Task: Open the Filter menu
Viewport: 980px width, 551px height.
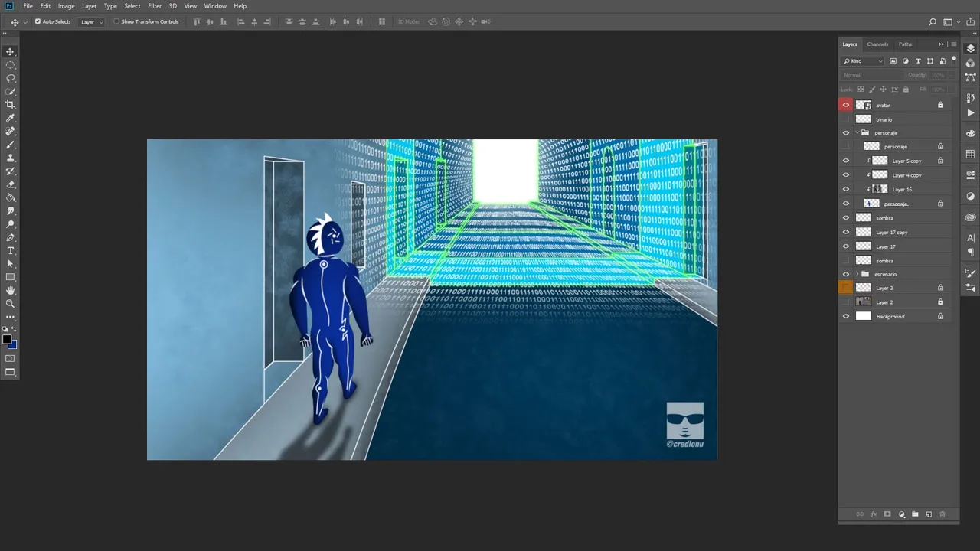Action: (x=155, y=6)
